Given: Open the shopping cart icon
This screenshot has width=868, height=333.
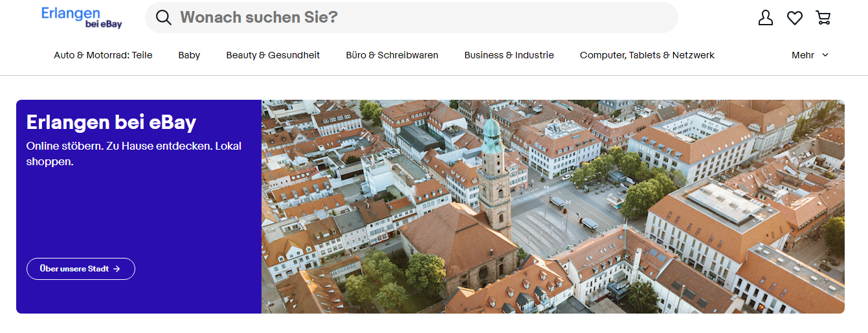Looking at the screenshot, I should (823, 18).
